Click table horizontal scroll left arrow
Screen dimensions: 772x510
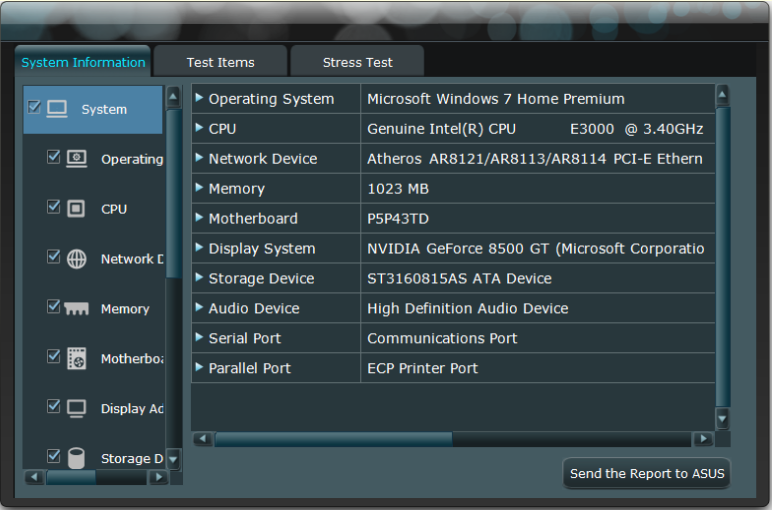202,438
